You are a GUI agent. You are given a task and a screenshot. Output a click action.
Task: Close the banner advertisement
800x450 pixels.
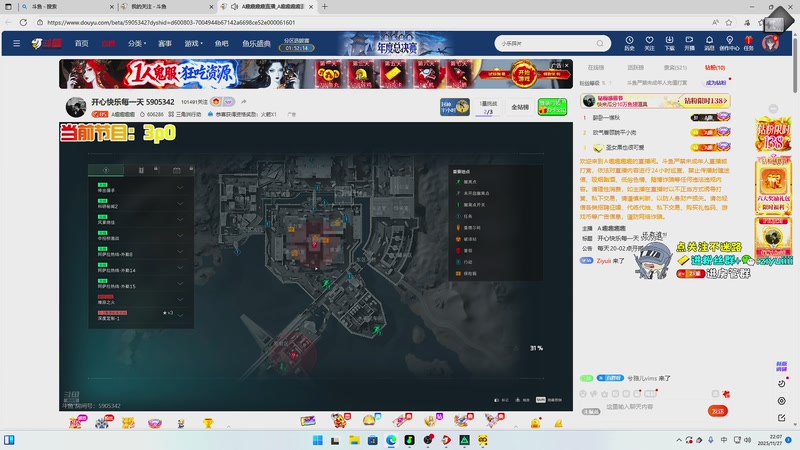566,65
